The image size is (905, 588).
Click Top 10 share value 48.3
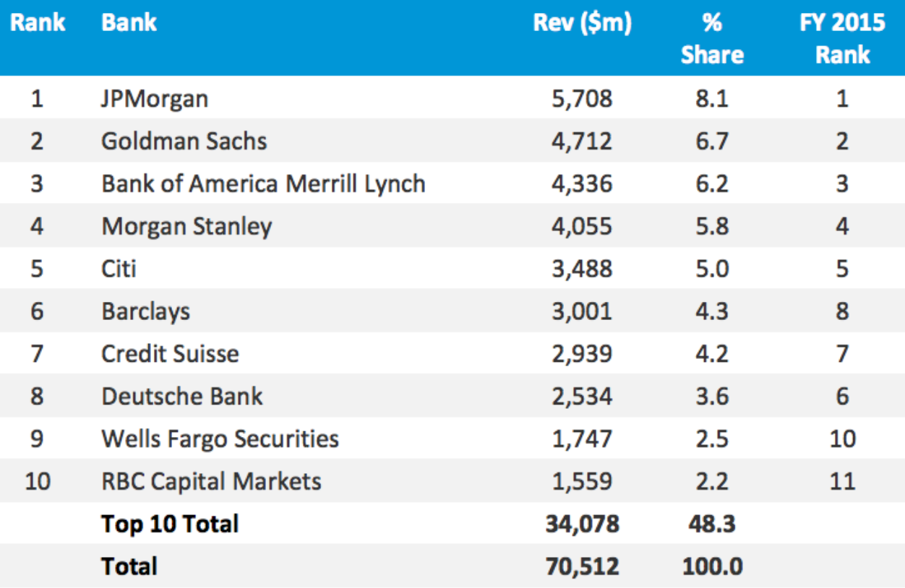coord(712,524)
